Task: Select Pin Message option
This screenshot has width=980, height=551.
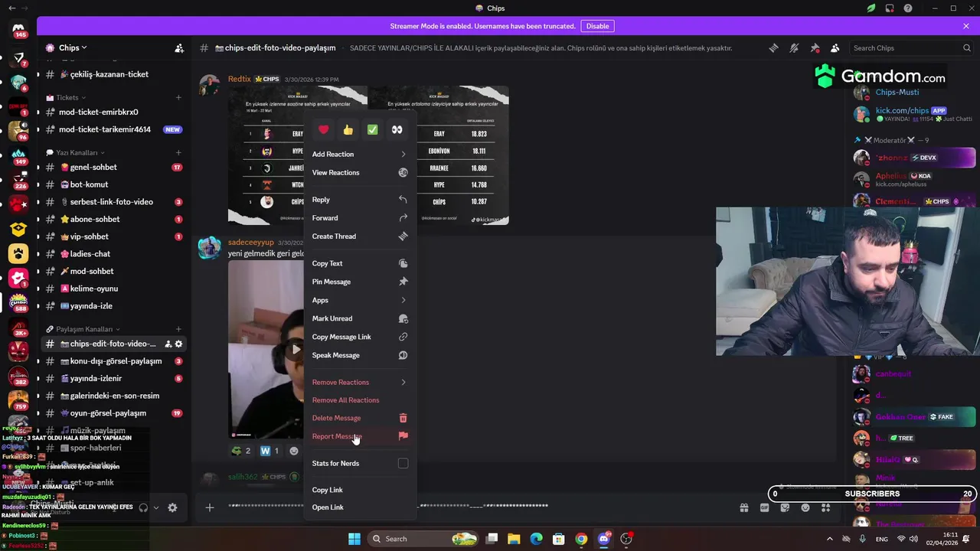Action: 360,282
